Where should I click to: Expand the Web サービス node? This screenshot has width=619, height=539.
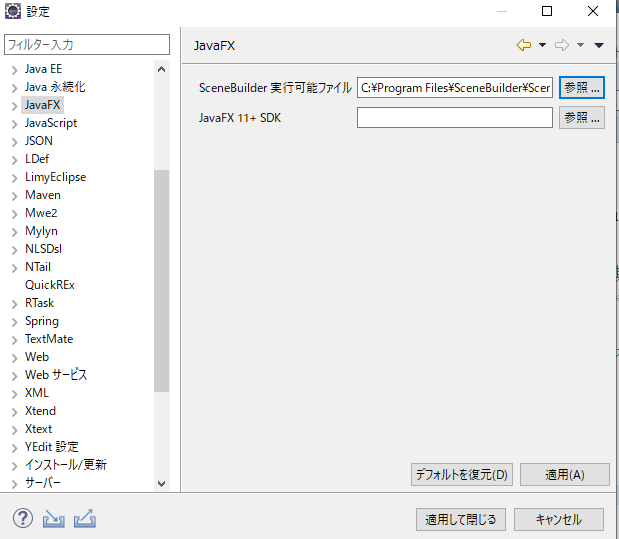click(x=15, y=376)
